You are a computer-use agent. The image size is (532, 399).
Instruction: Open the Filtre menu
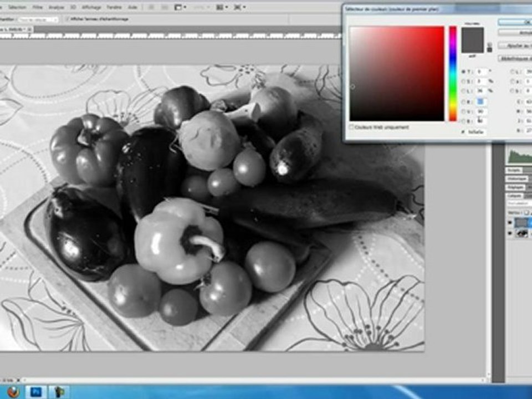tap(37, 7)
